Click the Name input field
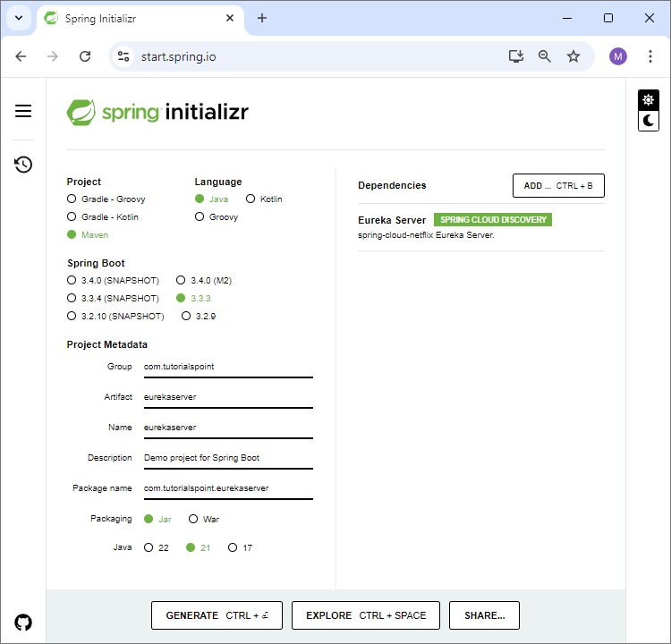 pos(228,428)
